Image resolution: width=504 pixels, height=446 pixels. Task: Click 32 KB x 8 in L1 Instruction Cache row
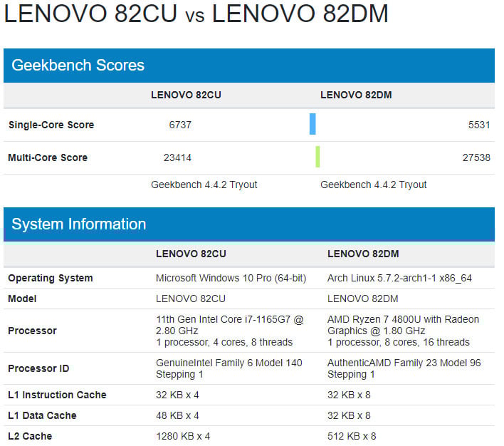[349, 395]
